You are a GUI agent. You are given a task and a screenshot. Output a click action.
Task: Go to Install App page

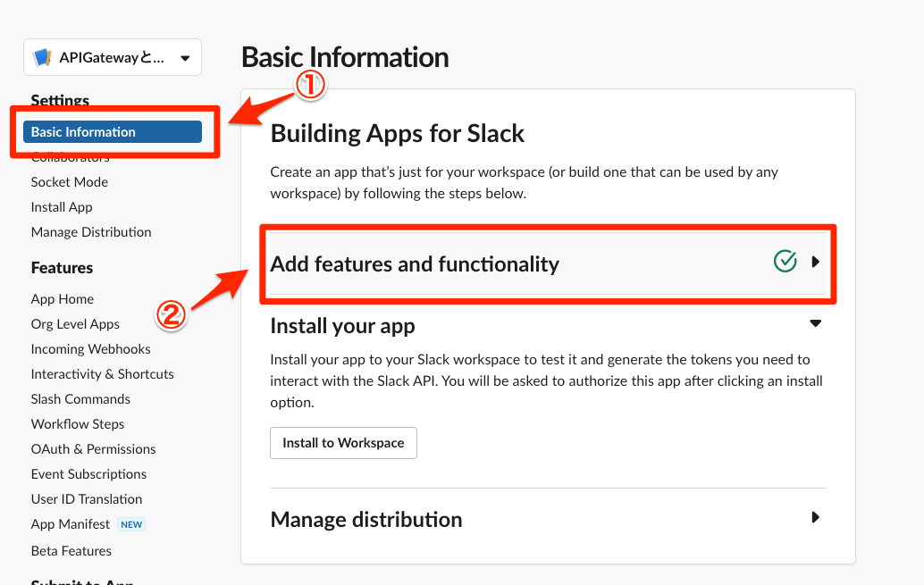click(x=62, y=207)
